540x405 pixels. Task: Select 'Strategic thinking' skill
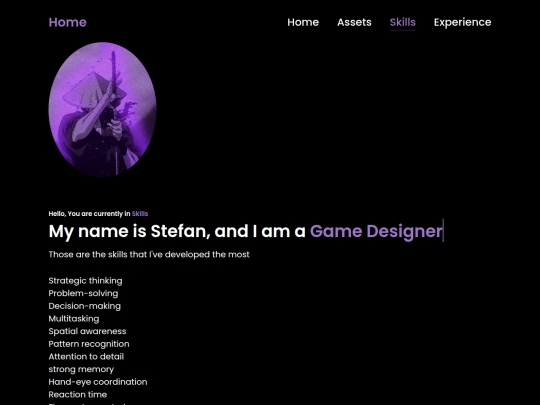(85, 281)
